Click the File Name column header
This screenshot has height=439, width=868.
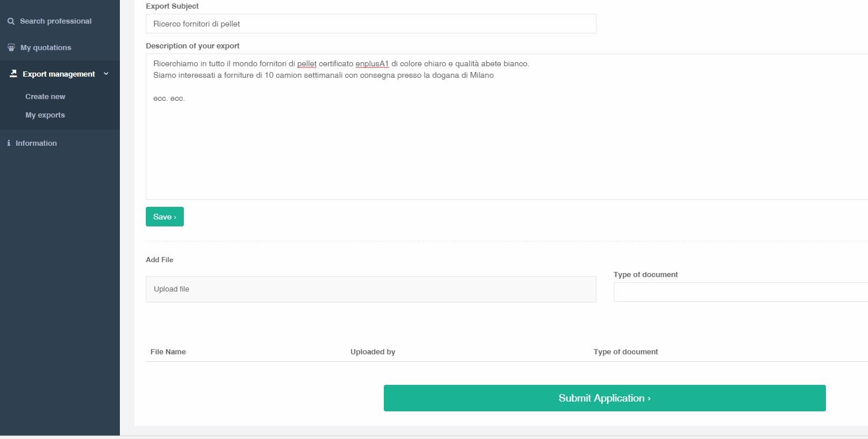click(x=168, y=352)
